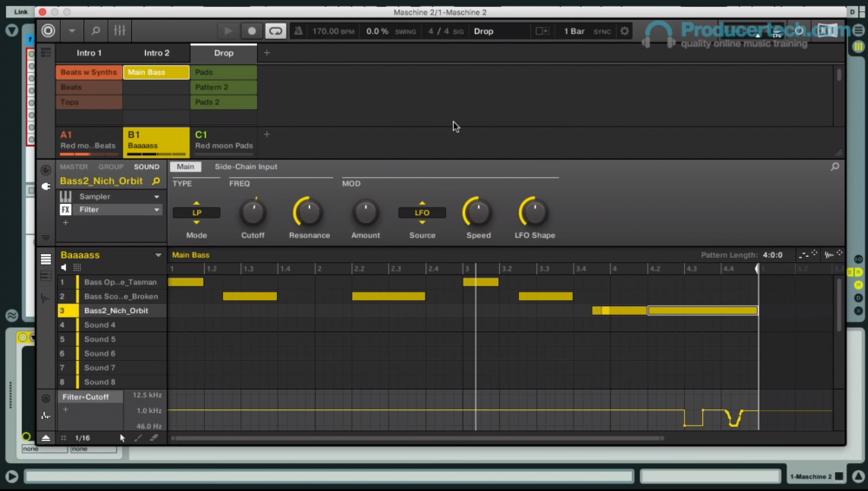The width and height of the screenshot is (868, 491).
Task: Open the LP mode selector
Action: coord(196,213)
